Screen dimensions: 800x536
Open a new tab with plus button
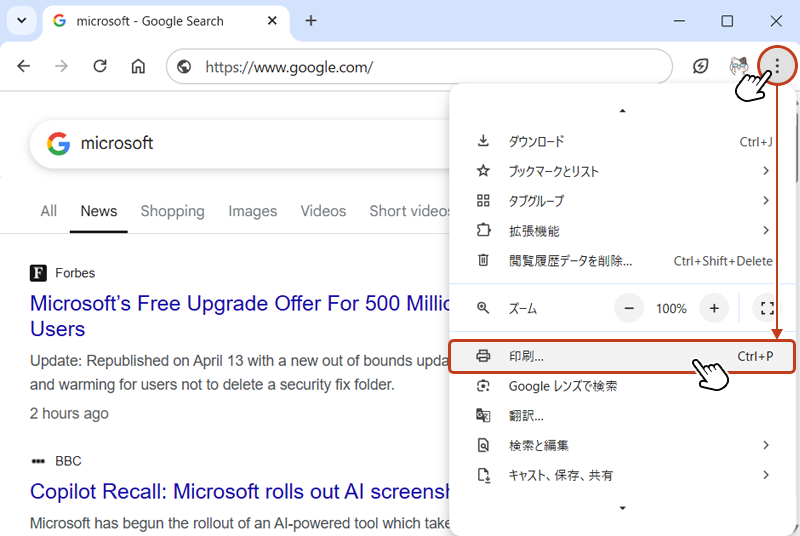click(x=311, y=20)
